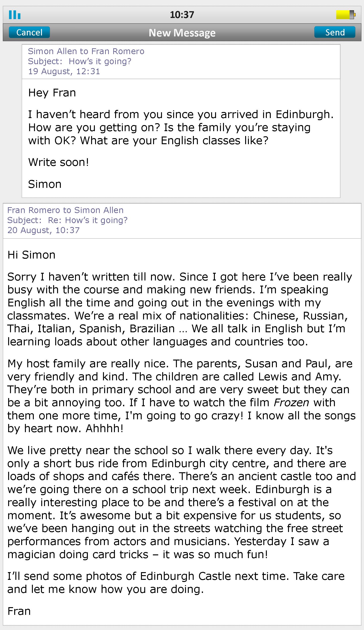
Task: Click the Hey Fran greeting line
Action: tap(52, 93)
